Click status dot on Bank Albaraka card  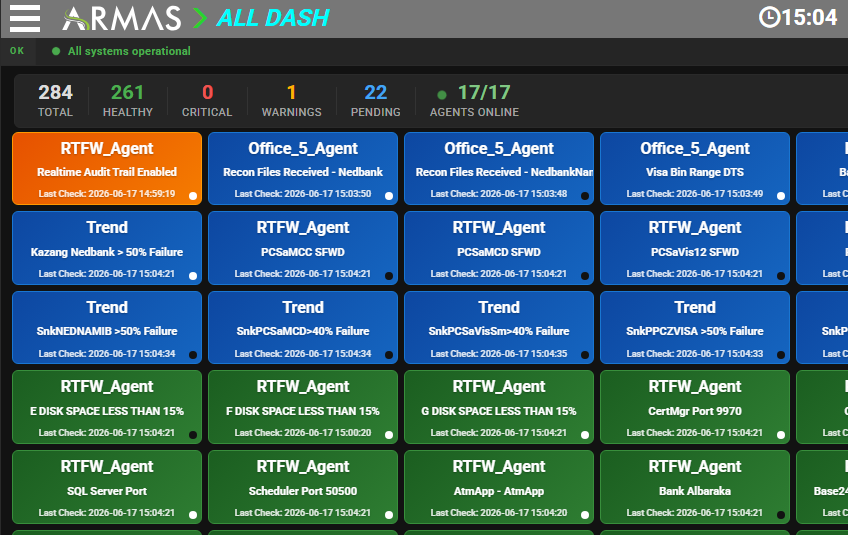(781, 515)
